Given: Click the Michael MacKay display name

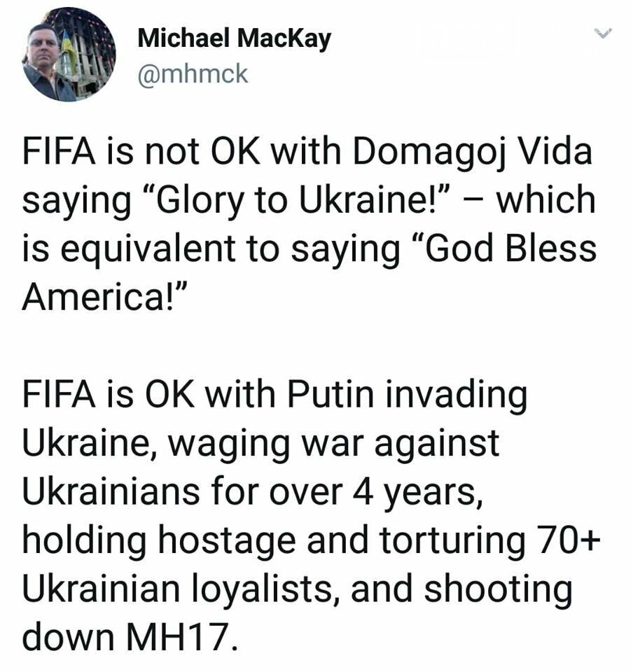Looking at the screenshot, I should pos(234,38).
